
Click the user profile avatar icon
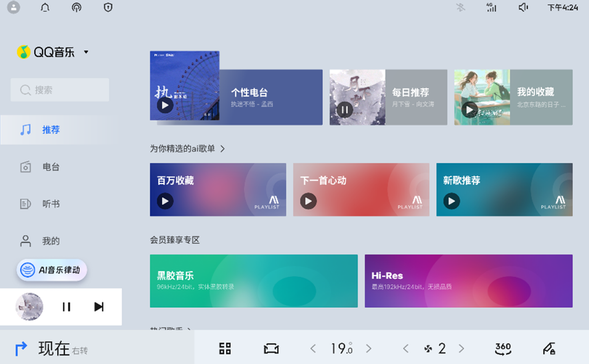coord(14,7)
